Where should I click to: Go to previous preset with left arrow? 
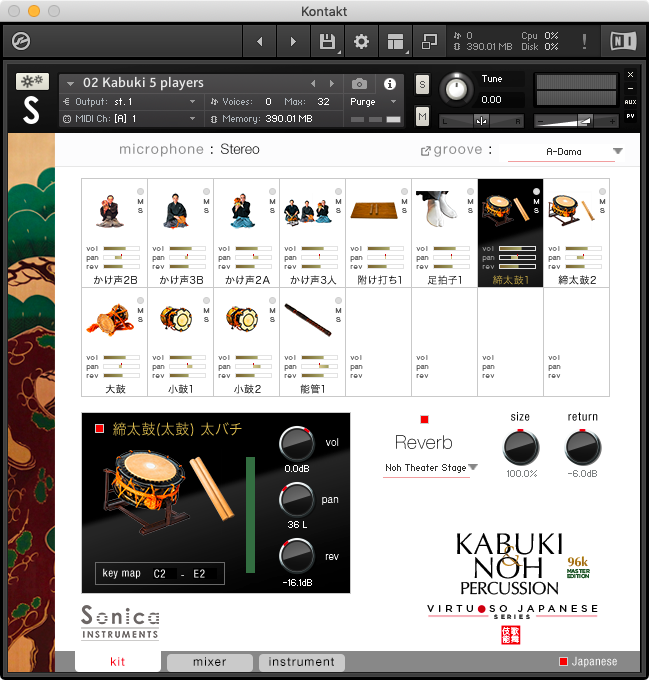click(260, 42)
